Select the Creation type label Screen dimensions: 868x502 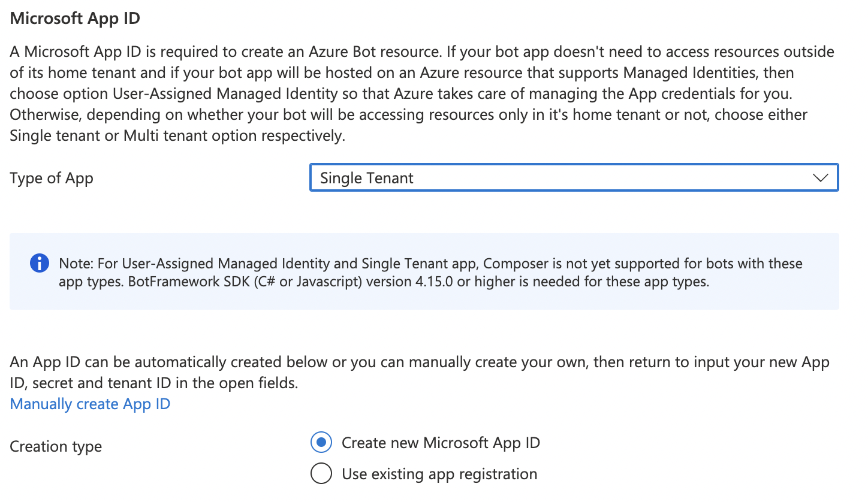click(x=55, y=446)
